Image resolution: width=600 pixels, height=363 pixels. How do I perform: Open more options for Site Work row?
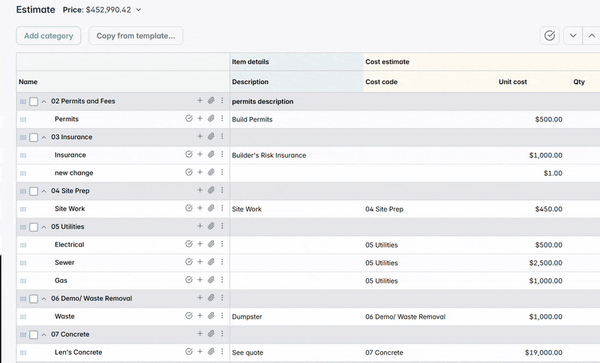click(222, 208)
